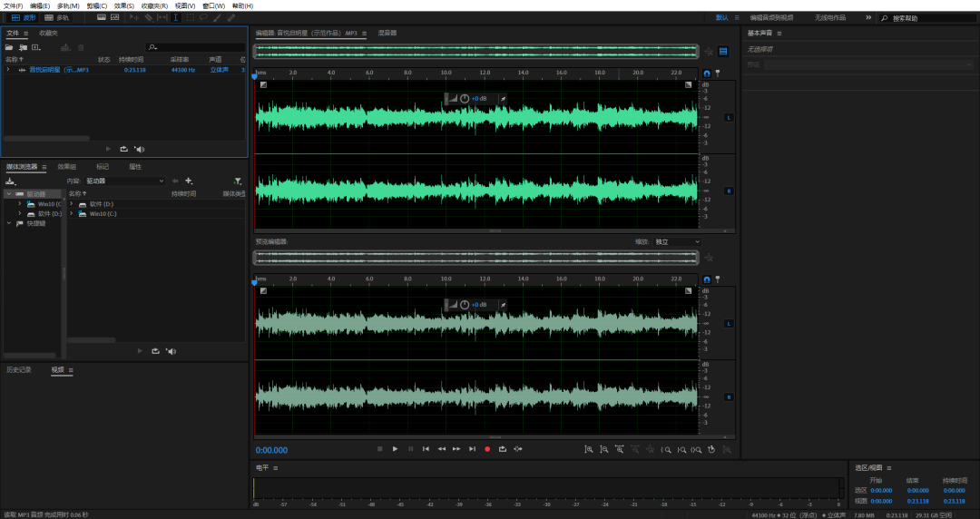Open the file type filter in media browser
980x519 pixels.
click(238, 181)
